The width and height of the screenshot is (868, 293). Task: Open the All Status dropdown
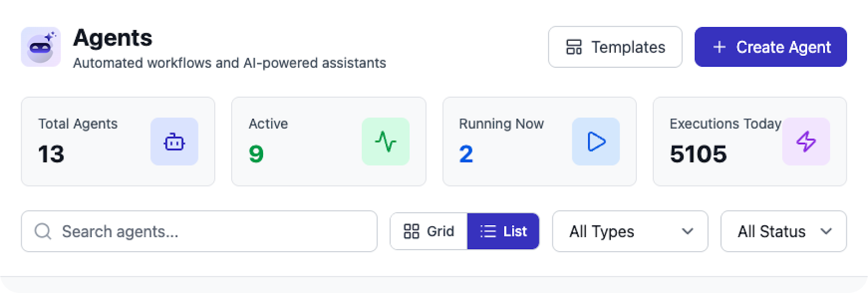784,231
